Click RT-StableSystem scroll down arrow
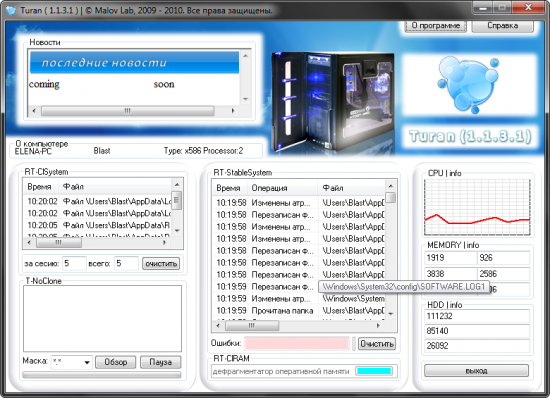Screen dimensions: 550x398 coord(391,314)
